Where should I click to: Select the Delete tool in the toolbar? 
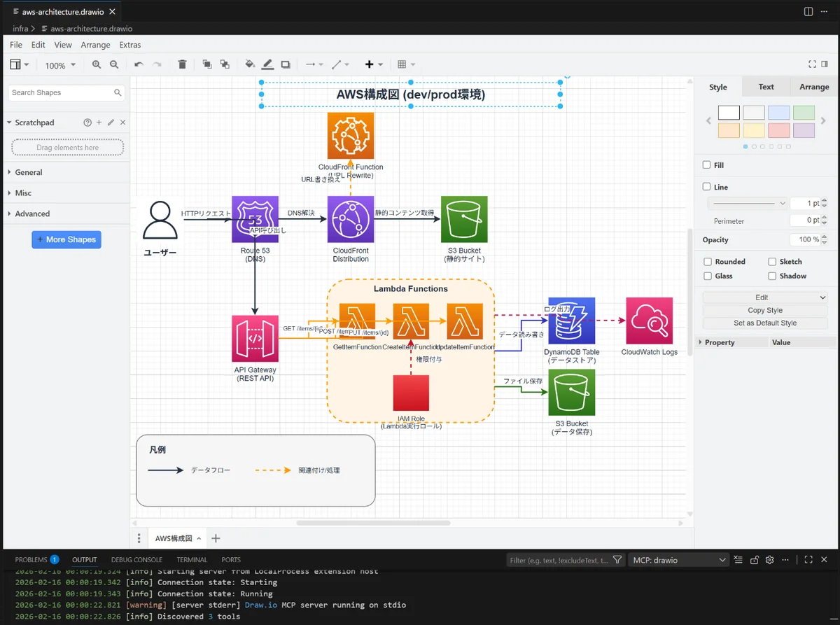point(182,64)
